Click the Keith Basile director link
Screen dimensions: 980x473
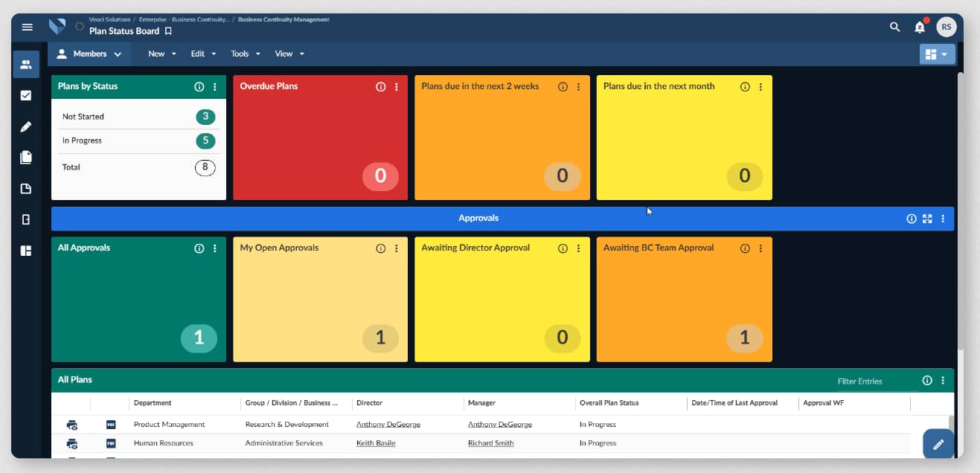376,443
